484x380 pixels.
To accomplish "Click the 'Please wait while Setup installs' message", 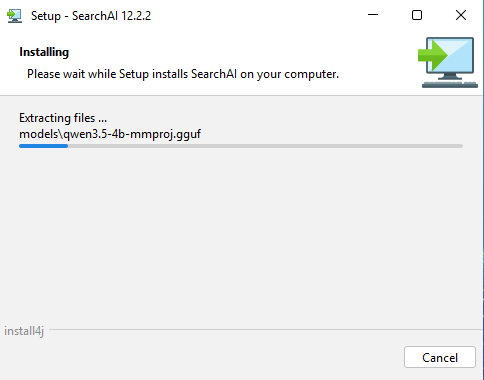I will tap(183, 74).
